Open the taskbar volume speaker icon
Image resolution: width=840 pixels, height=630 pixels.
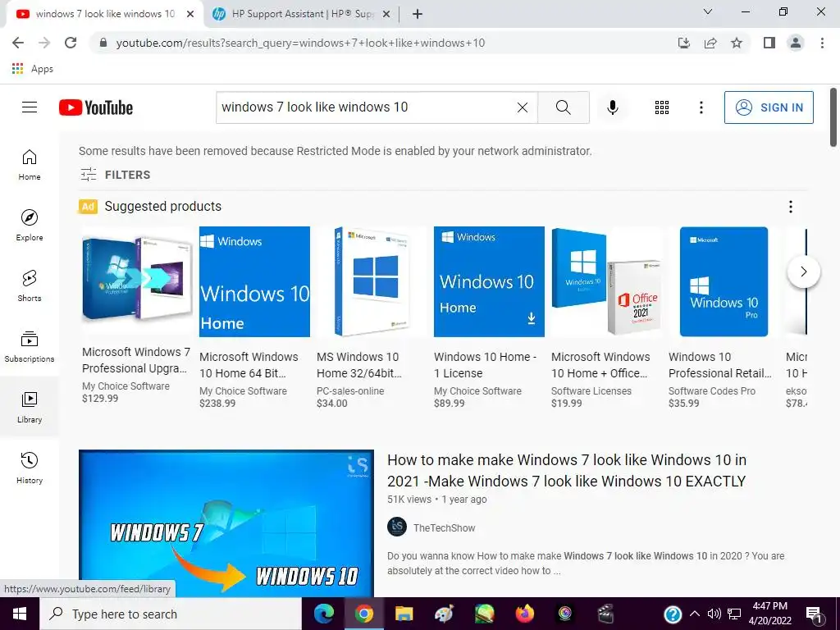pyautogui.click(x=714, y=614)
